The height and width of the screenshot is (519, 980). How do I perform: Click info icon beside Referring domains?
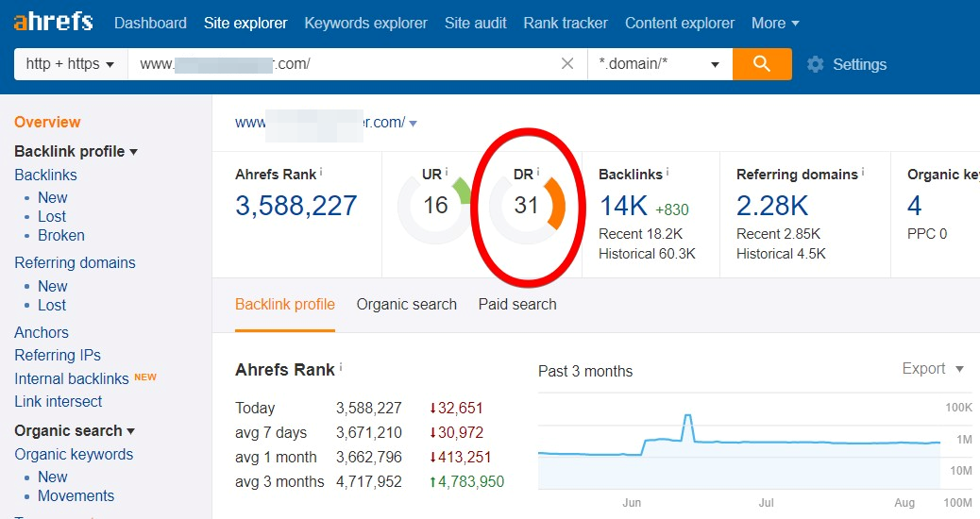(x=863, y=173)
